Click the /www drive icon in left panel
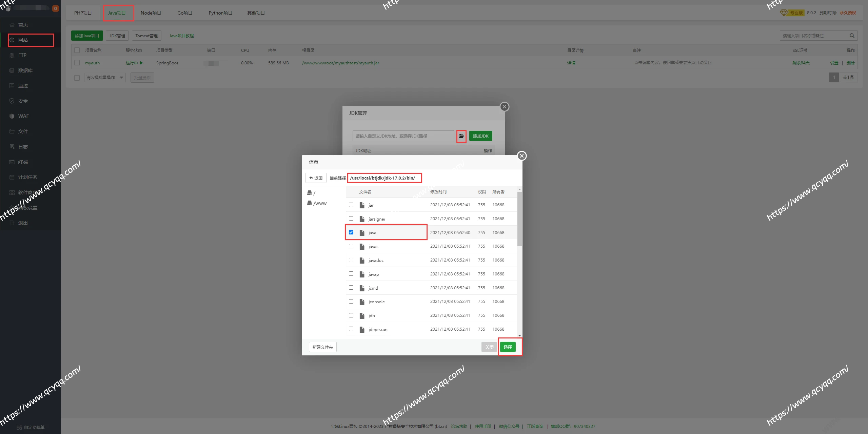The width and height of the screenshot is (868, 434). pyautogui.click(x=309, y=203)
